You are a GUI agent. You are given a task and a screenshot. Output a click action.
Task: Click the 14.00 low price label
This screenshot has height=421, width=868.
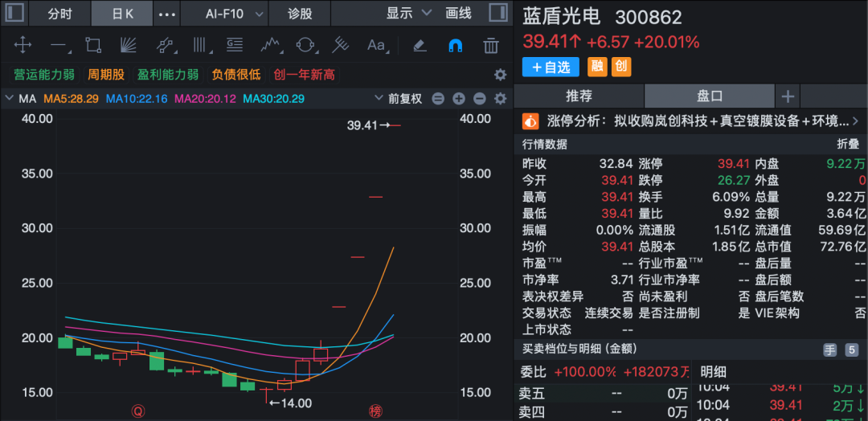pyautogui.click(x=291, y=403)
